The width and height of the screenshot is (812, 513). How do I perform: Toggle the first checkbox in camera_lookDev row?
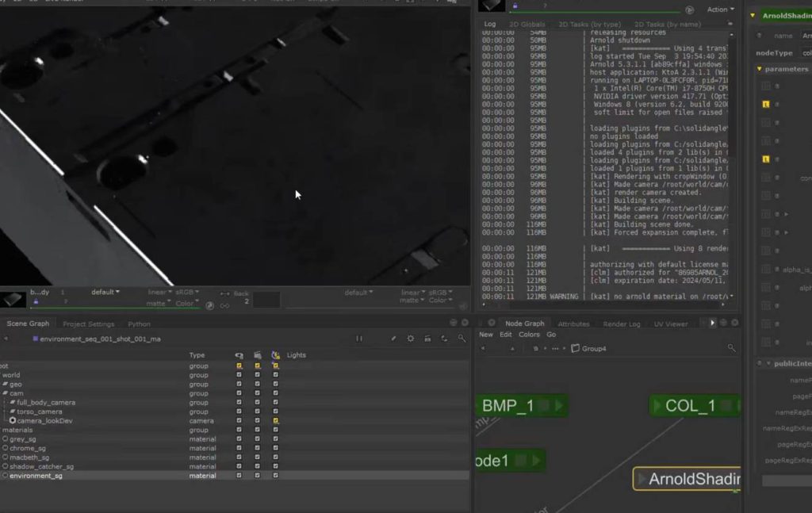point(239,421)
